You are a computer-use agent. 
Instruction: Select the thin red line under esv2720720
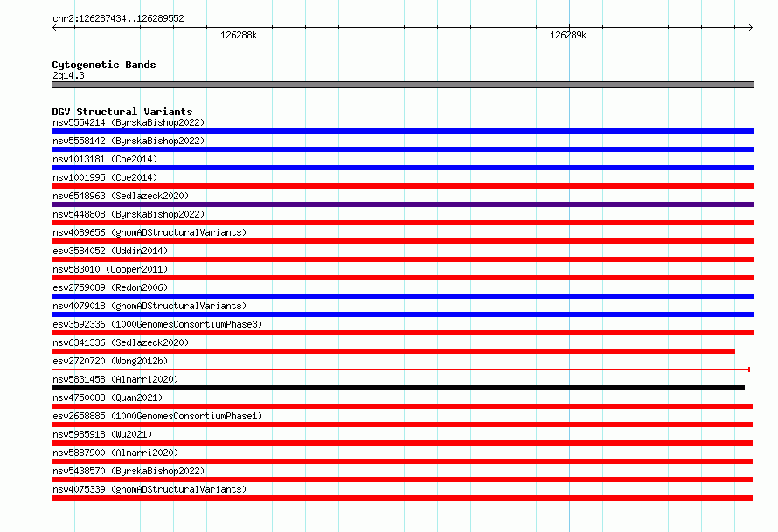401,370
